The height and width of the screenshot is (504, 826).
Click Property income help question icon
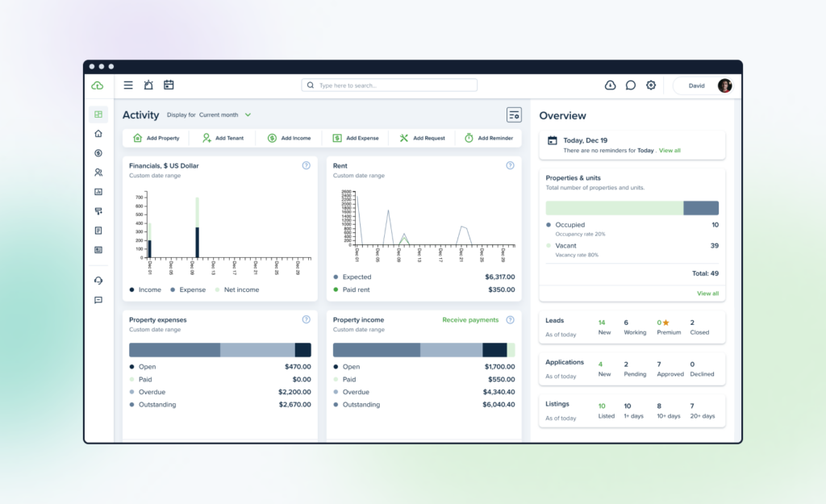(x=510, y=319)
